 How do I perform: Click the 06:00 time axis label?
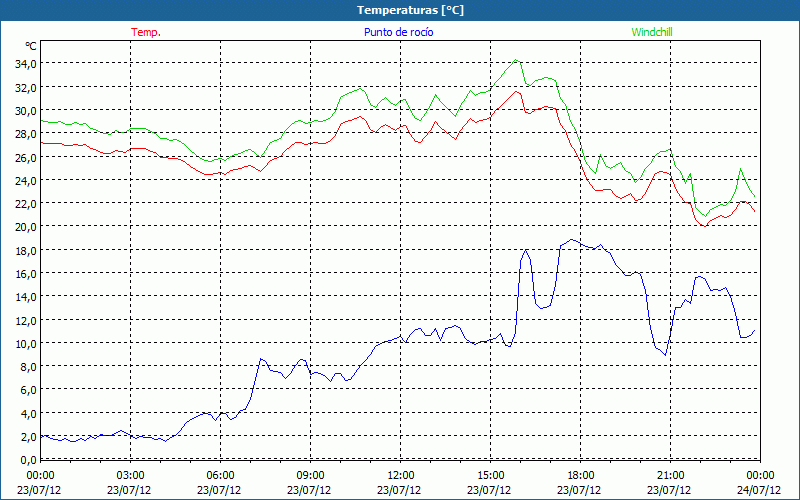pyautogui.click(x=220, y=475)
